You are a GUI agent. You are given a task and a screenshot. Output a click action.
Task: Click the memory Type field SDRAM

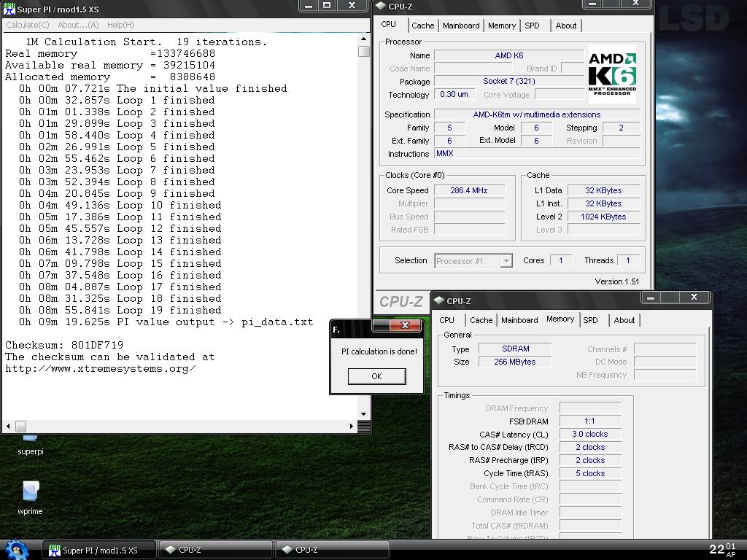515,349
